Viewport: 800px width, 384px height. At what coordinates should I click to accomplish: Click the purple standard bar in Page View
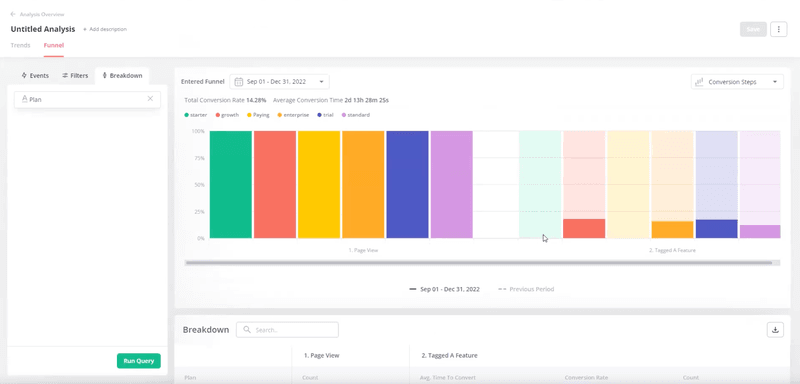click(x=452, y=185)
